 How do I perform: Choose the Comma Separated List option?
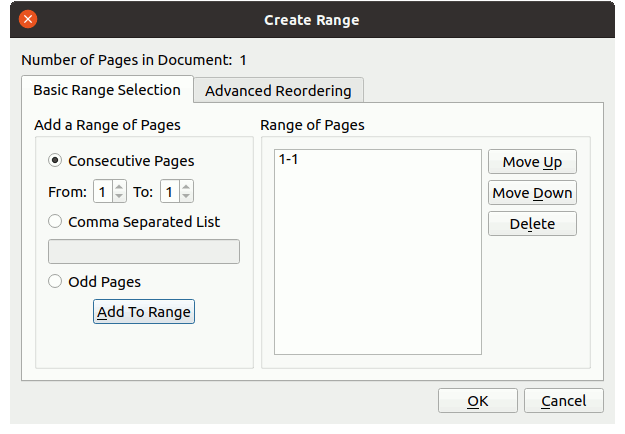55,222
